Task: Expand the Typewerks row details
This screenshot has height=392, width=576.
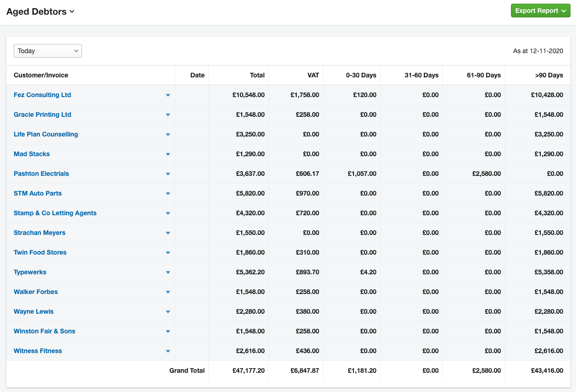Action: pos(168,272)
